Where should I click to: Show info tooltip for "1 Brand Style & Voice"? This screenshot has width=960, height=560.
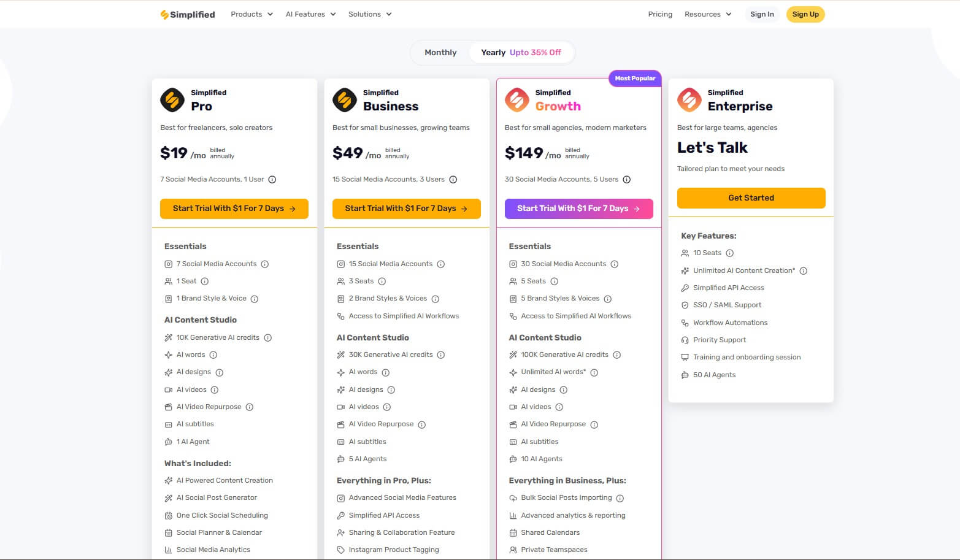[255, 299]
